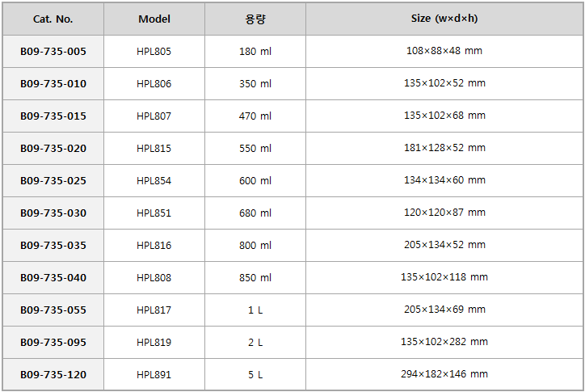Image resolution: width=585 pixels, height=392 pixels.
Task: Click size 108×88×48 mm
Action: click(x=444, y=50)
